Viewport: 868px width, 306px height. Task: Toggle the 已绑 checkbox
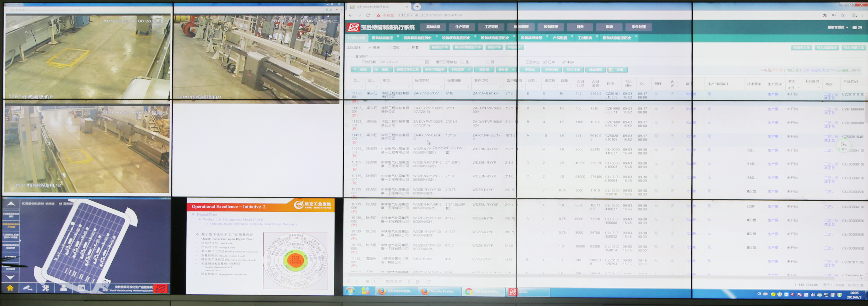[x=545, y=62]
